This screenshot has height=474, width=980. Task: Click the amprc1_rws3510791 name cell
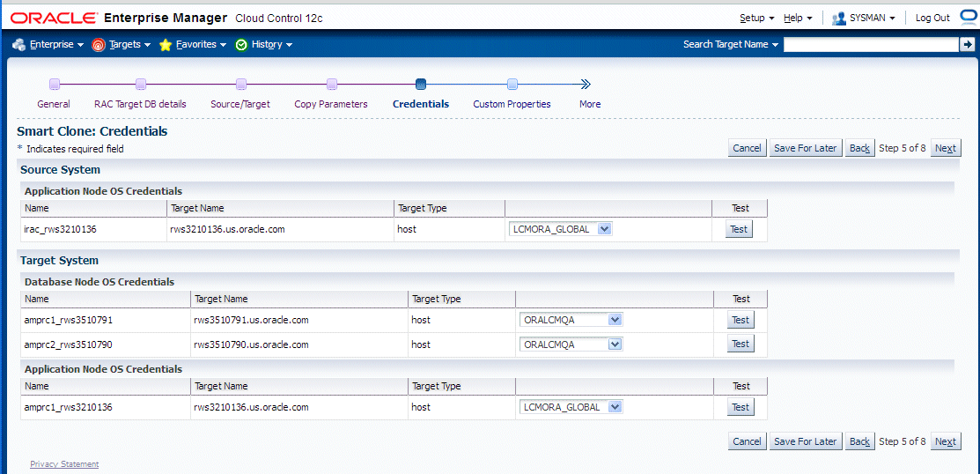106,320
